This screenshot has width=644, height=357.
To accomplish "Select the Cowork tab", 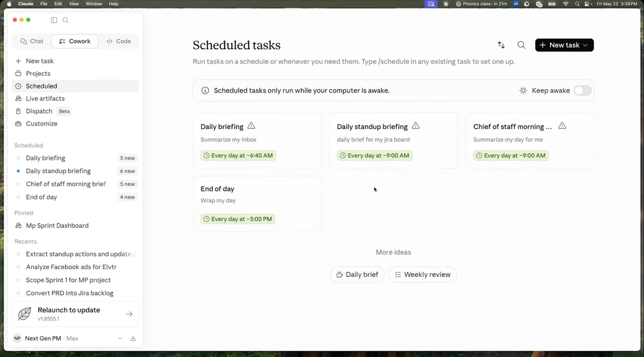I will pyautogui.click(x=75, y=41).
